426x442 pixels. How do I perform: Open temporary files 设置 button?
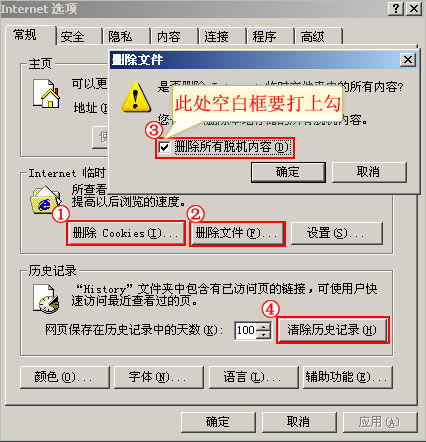coord(336,233)
